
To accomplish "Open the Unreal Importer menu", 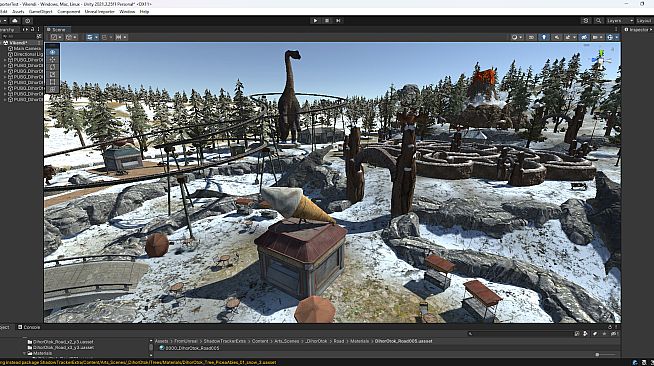I will [x=99, y=12].
